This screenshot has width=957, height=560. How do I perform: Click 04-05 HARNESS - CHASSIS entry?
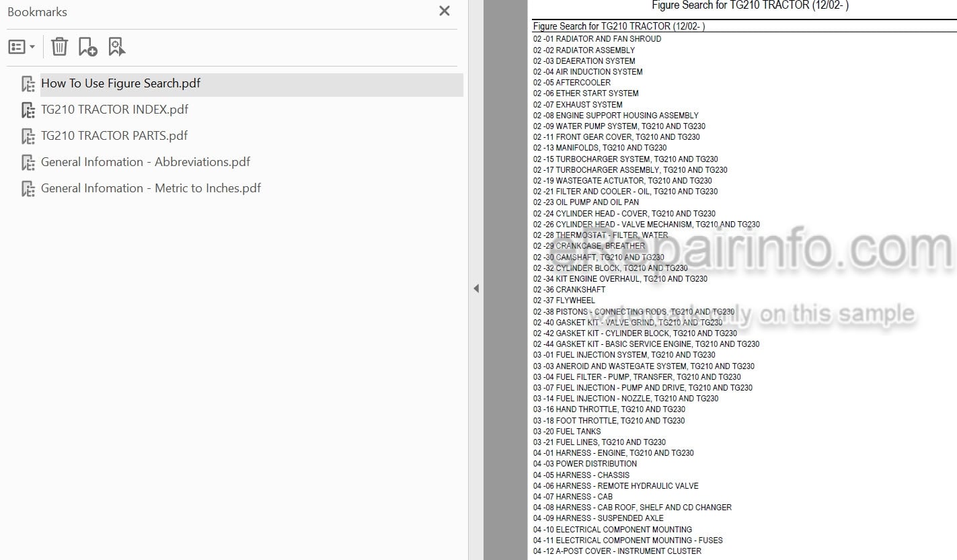coord(582,475)
